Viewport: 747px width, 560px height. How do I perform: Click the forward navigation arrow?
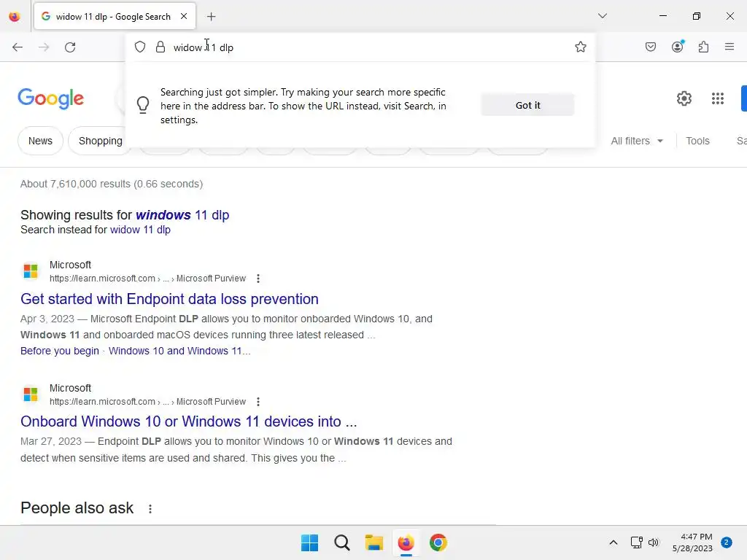tap(44, 47)
